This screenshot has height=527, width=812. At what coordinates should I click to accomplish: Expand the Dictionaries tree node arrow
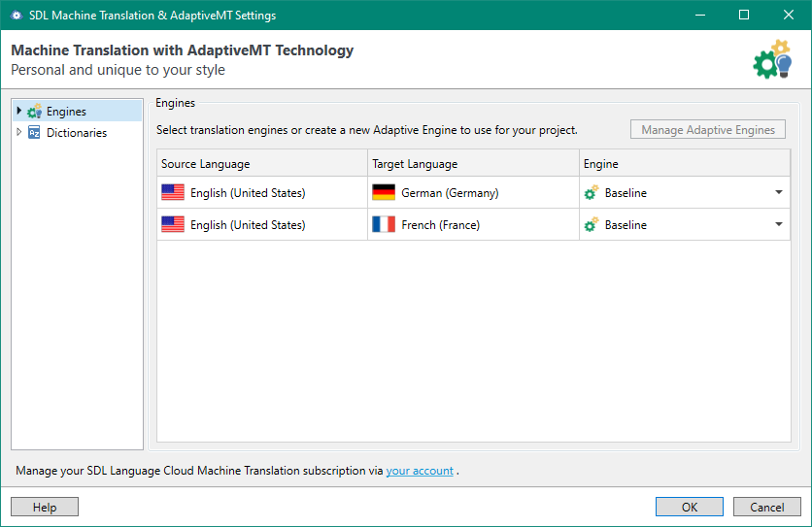19,132
